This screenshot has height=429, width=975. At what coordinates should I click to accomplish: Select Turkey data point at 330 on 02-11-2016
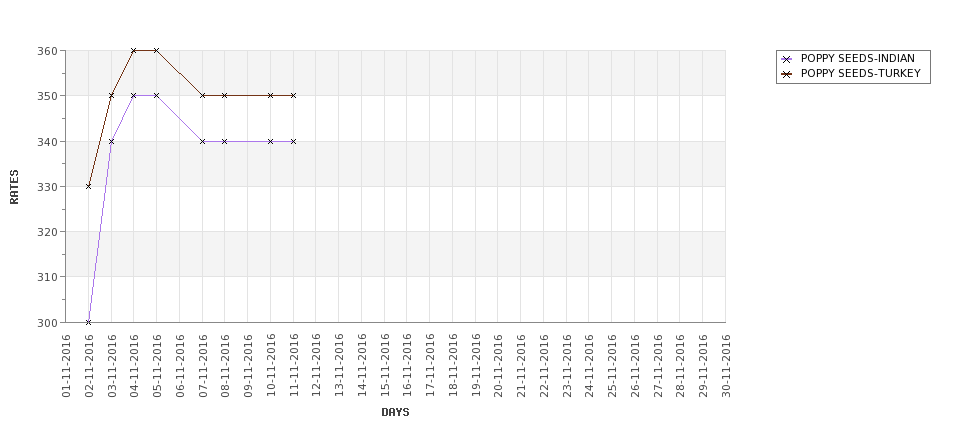point(88,186)
